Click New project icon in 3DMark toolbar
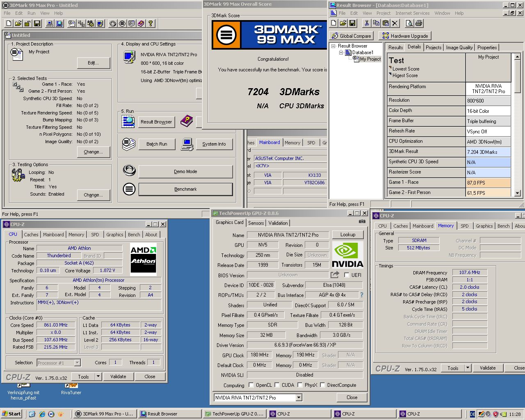 9,23
